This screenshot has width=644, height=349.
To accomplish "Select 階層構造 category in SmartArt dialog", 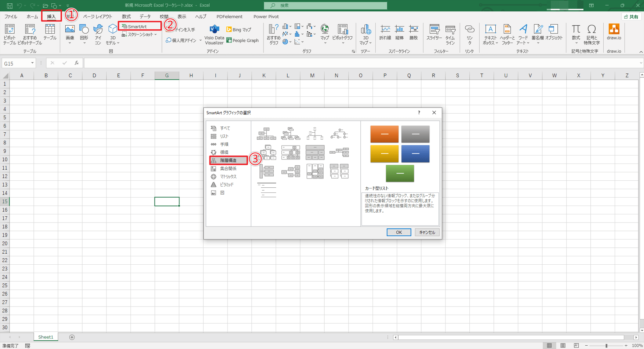I will (228, 161).
